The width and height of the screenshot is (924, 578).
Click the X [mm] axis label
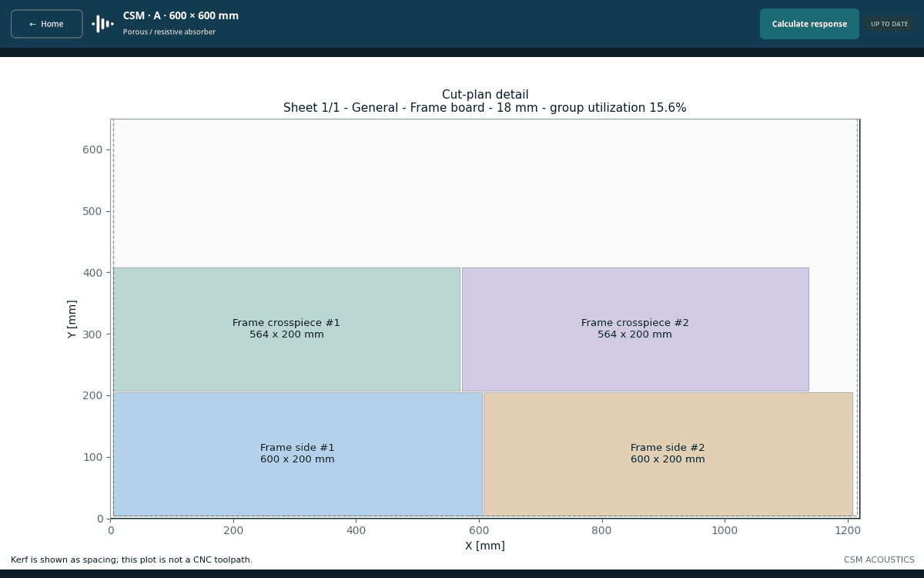[x=485, y=546]
